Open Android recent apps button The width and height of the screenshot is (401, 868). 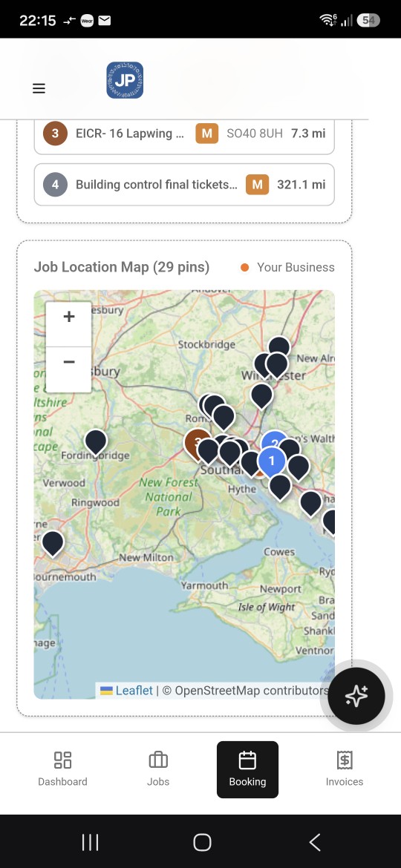point(90,843)
